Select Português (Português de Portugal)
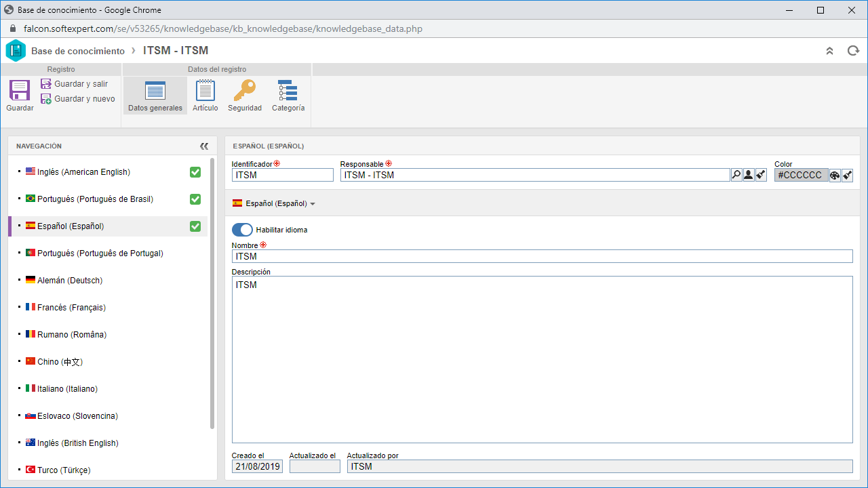The width and height of the screenshot is (868, 488). click(108, 253)
